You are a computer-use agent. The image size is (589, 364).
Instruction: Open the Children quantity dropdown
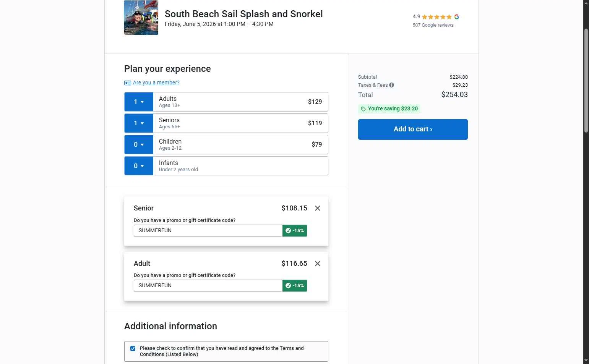139,145
